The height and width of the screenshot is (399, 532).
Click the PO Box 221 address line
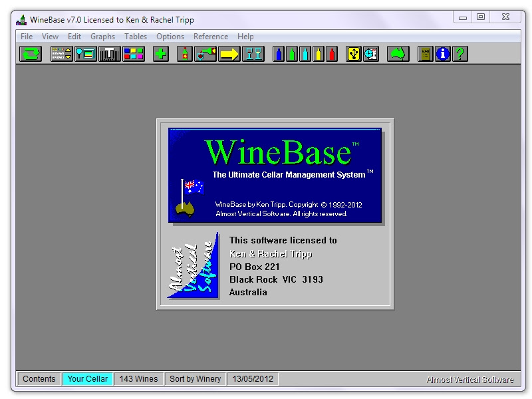pos(255,267)
